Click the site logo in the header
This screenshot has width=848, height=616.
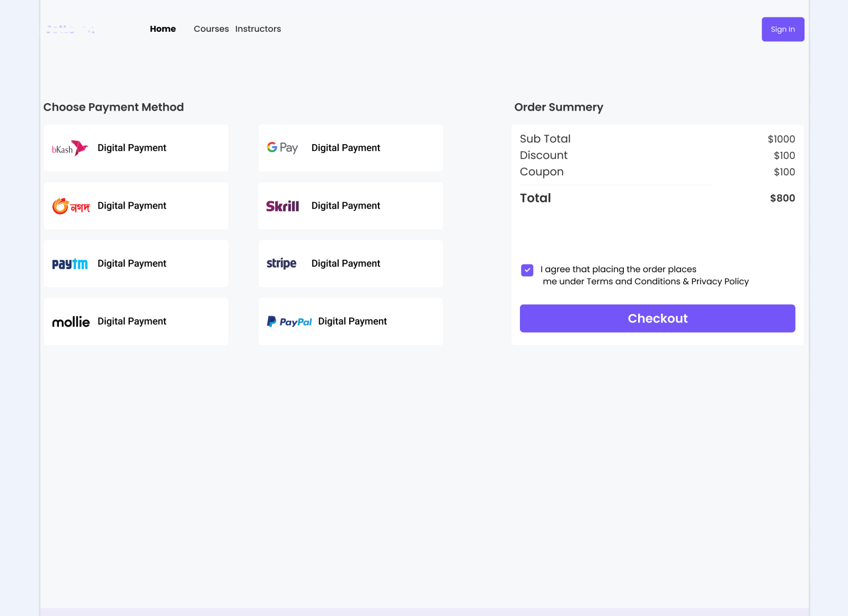pyautogui.click(x=70, y=29)
